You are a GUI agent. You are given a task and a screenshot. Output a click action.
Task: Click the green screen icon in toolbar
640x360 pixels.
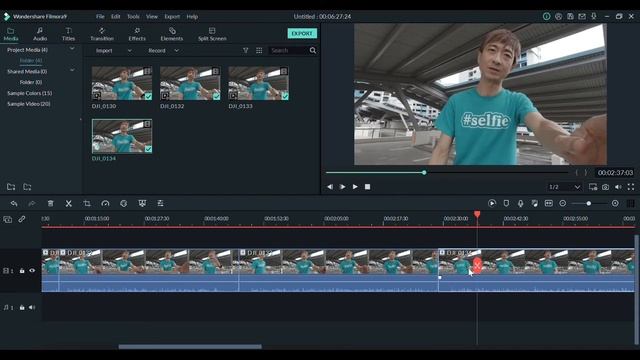(142, 203)
